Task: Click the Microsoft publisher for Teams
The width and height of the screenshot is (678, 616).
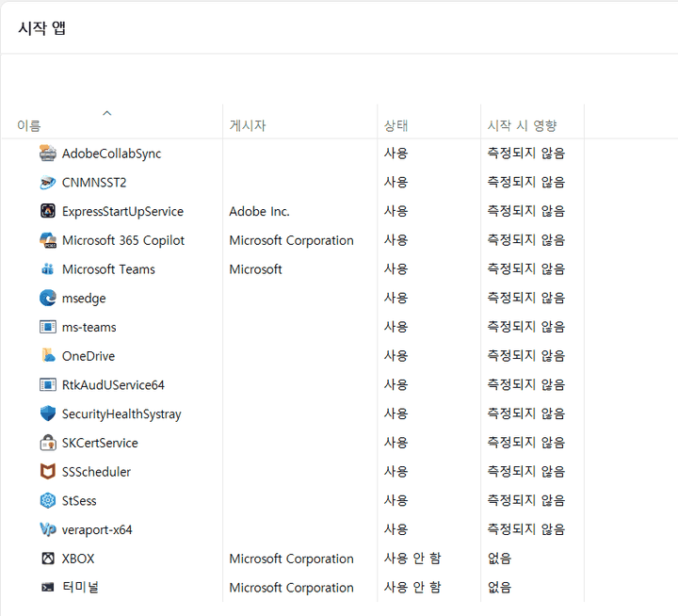Action: pyautogui.click(x=255, y=269)
